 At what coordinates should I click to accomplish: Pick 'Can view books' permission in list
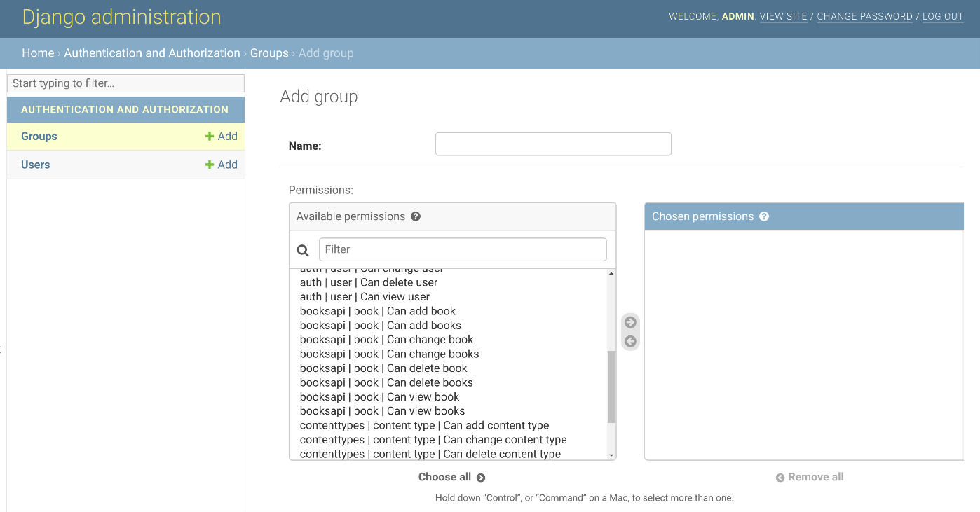pos(382,411)
